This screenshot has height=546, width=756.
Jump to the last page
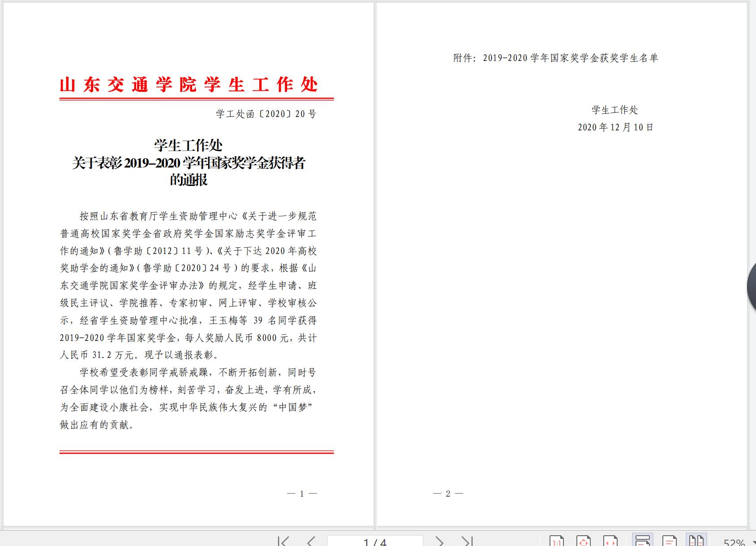tap(467, 541)
